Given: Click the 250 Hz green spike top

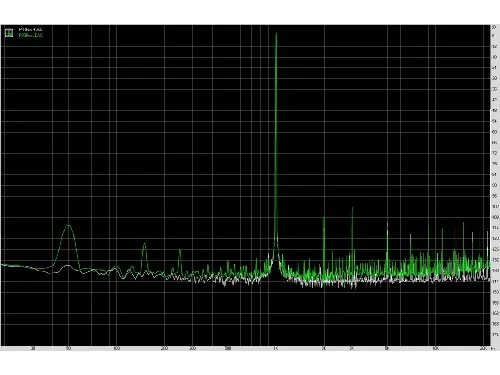Looking at the screenshot, I should tap(180, 250).
